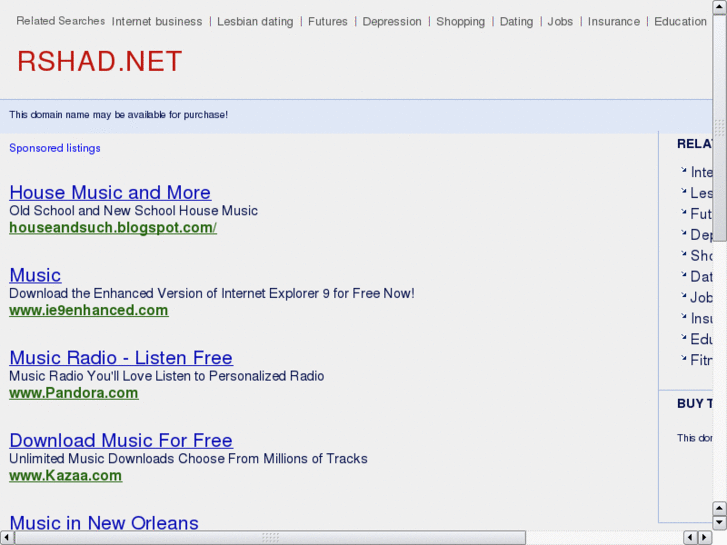Click the vertical scrollbar thumb

pos(719,128)
